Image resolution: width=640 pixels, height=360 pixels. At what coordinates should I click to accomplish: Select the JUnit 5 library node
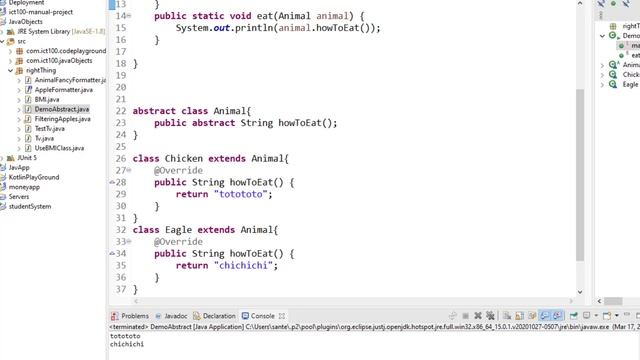click(x=27, y=158)
